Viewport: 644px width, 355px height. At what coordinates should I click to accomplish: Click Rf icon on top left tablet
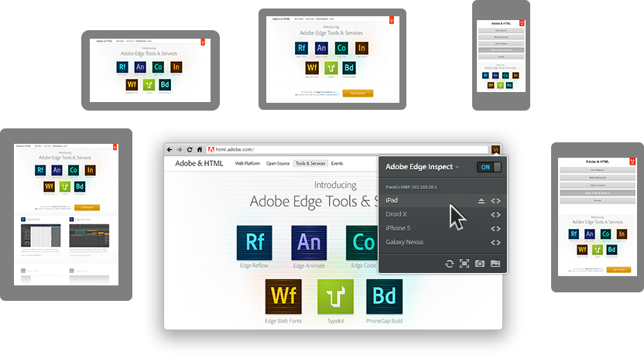122,67
